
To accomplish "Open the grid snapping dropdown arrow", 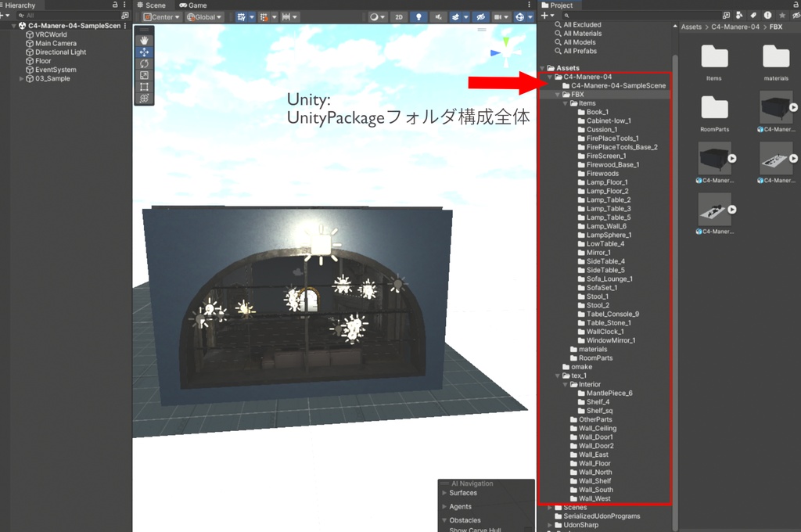I will point(252,17).
